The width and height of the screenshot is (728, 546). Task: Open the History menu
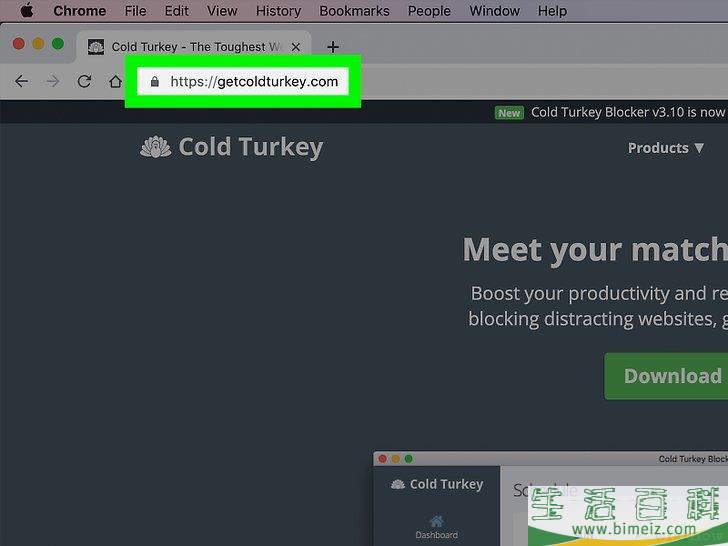(x=278, y=11)
